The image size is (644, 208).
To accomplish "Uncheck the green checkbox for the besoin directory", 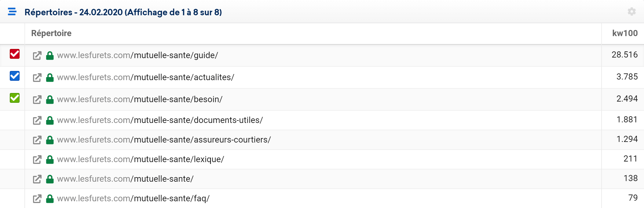I will [x=15, y=98].
